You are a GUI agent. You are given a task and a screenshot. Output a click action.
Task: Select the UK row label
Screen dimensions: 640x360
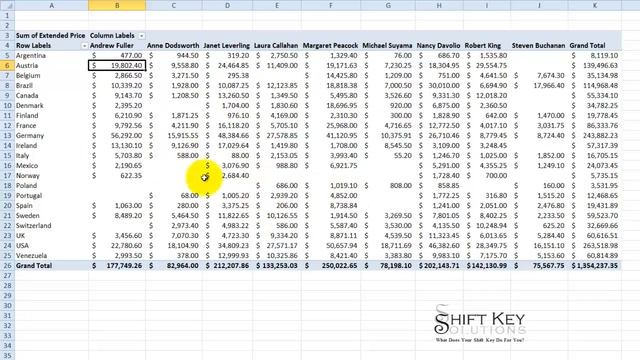[x=51, y=236]
